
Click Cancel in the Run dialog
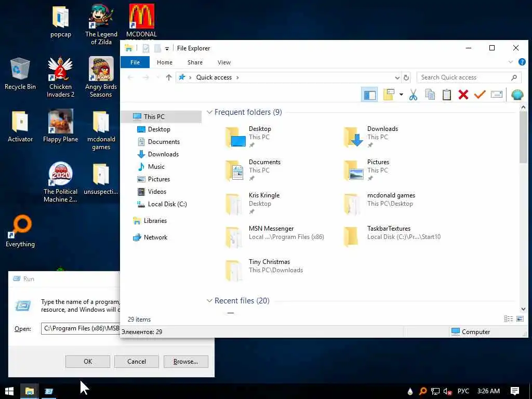[x=137, y=362]
